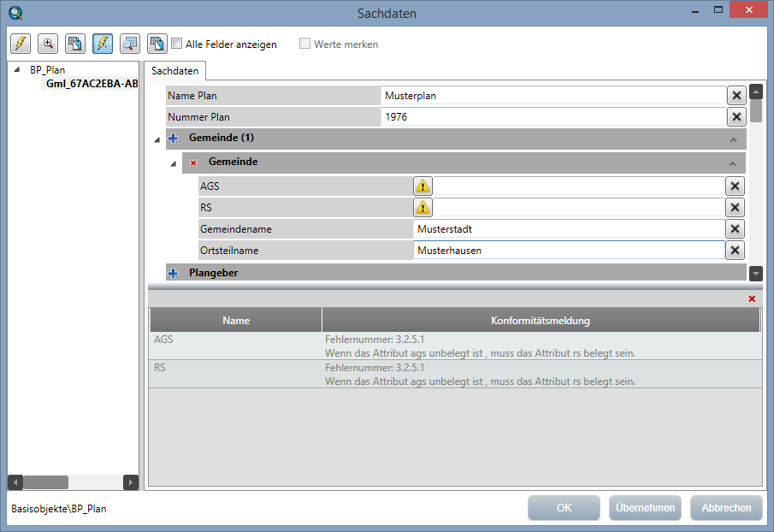Click into the Gemeindename input field
The height and width of the screenshot is (532, 774).
[x=568, y=229]
